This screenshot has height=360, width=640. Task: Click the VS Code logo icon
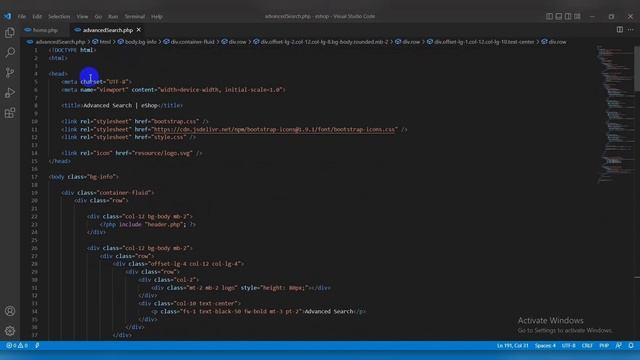7,16
